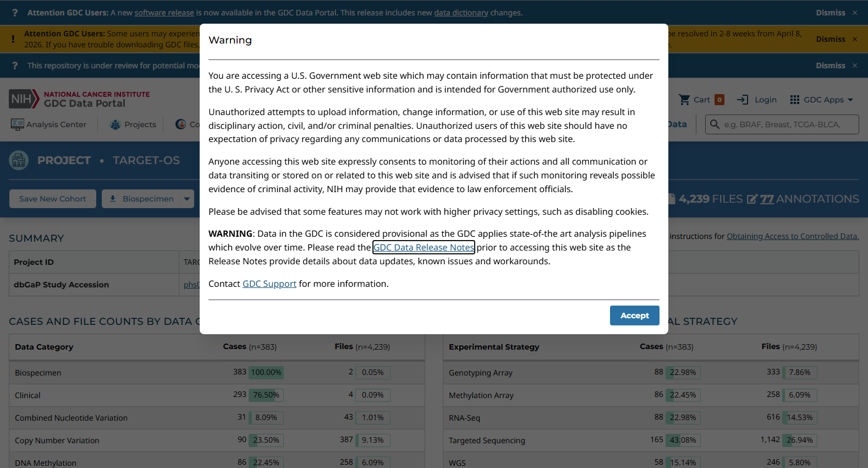Open the Analysis Center
This screenshot has width=868, height=468.
(x=48, y=124)
